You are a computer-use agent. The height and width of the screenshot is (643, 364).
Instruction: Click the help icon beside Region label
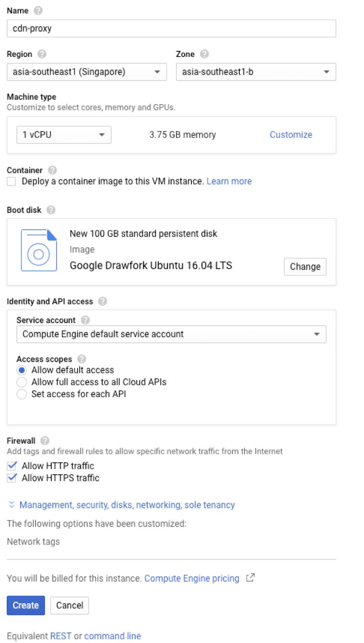(42, 54)
